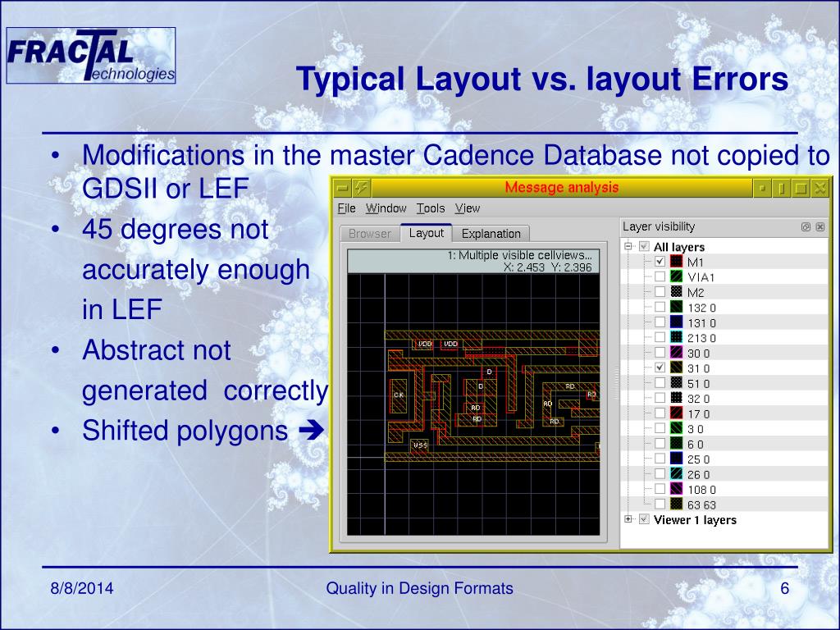Image resolution: width=840 pixels, height=630 pixels.
Task: Float the Layer visibility panel
Action: (806, 227)
